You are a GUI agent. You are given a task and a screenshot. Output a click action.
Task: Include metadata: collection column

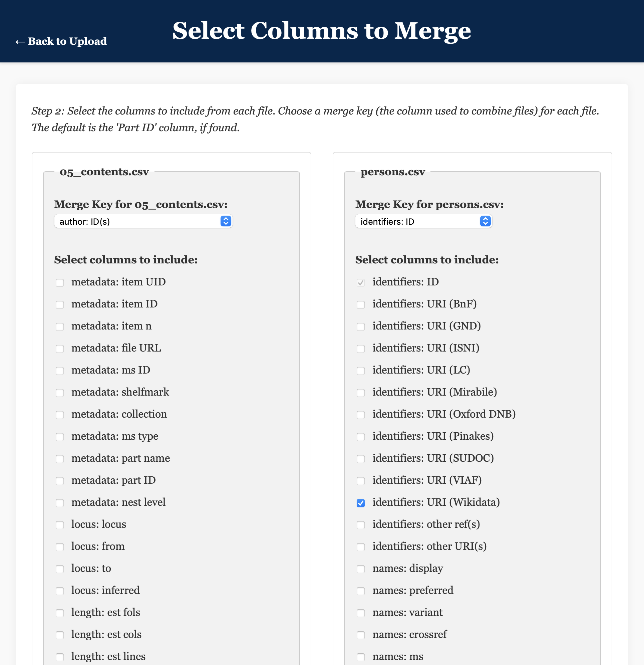pos(60,415)
